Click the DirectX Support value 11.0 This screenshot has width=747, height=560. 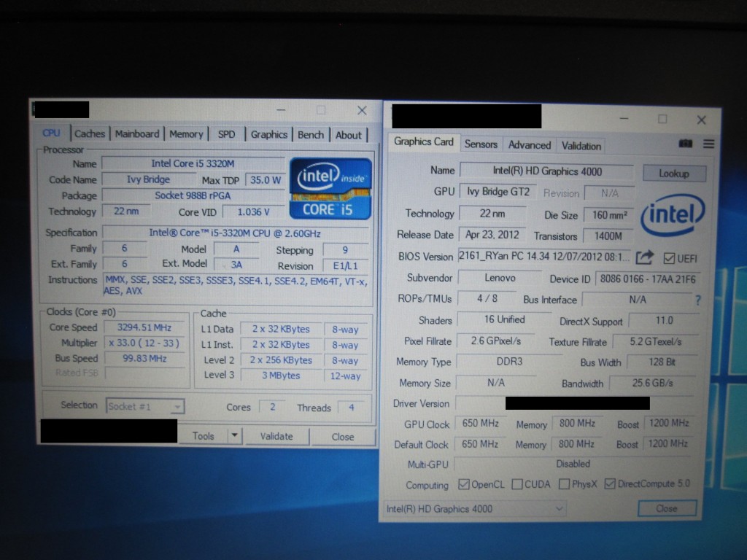[664, 321]
